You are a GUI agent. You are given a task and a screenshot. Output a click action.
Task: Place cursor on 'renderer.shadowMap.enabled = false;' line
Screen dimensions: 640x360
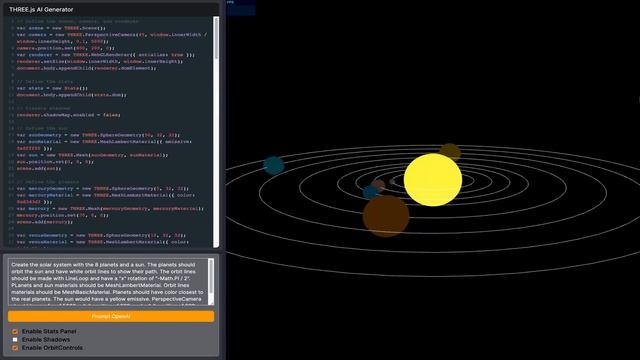tap(69, 115)
